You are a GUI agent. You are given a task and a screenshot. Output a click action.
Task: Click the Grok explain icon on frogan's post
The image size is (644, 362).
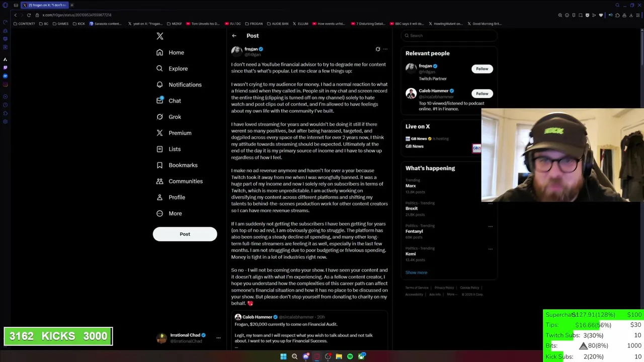coord(378,49)
